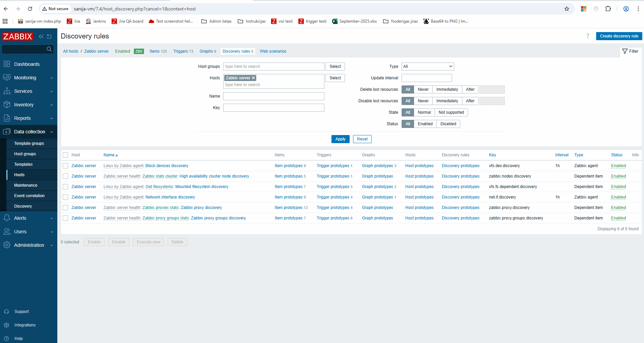Check the Zabbix proxy discovery row

coord(65,208)
